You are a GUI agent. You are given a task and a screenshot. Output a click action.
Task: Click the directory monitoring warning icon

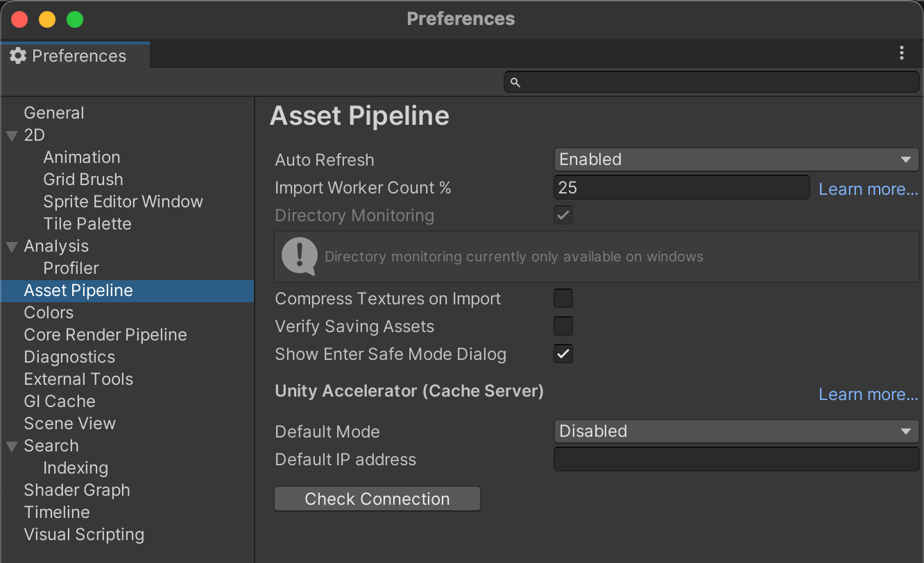(300, 256)
